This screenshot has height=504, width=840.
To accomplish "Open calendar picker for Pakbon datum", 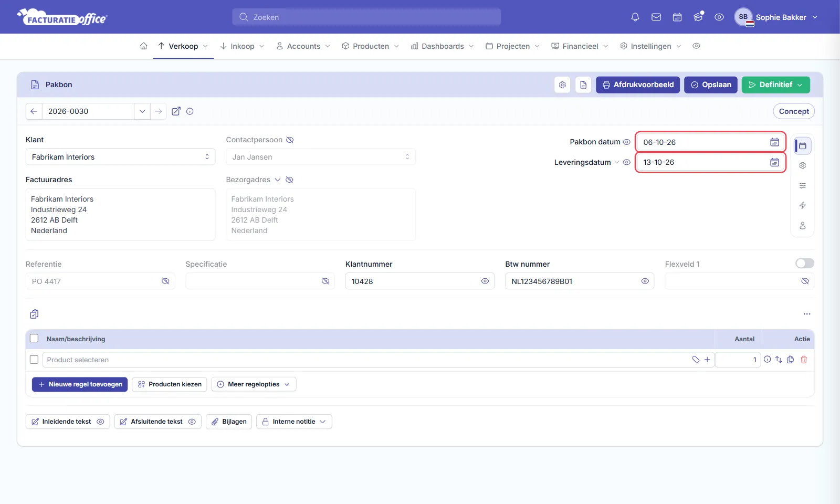I will click(x=774, y=142).
